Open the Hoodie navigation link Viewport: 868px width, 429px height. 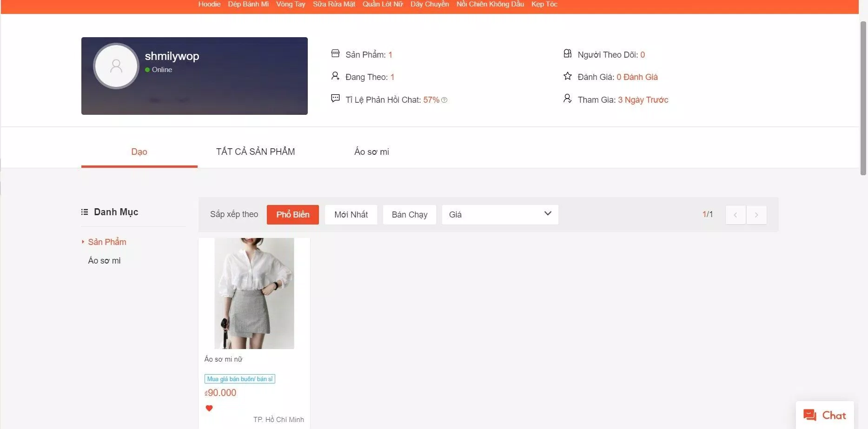point(209,4)
